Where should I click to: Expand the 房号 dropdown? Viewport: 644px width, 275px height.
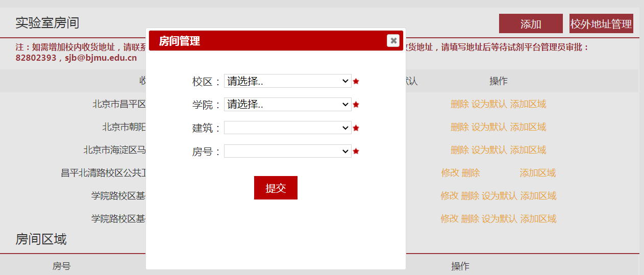pos(287,152)
